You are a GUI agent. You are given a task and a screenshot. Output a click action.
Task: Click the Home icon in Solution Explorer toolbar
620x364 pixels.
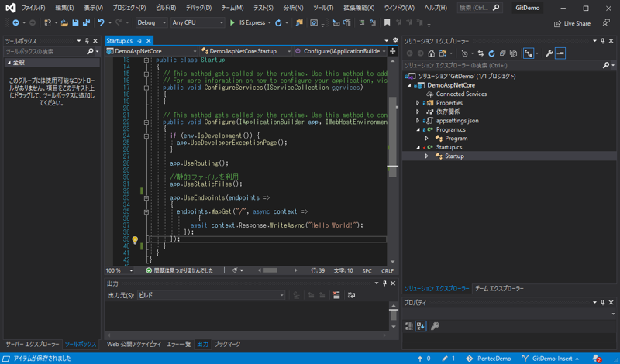(x=432, y=53)
